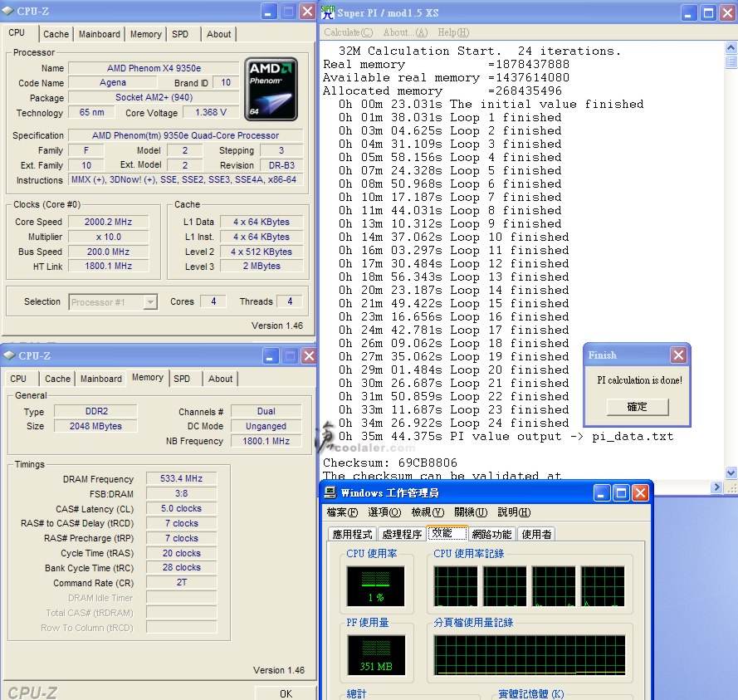This screenshot has width=738, height=700.
Task: Switch to 網路功能 tab in Task Manager
Action: coord(491,534)
